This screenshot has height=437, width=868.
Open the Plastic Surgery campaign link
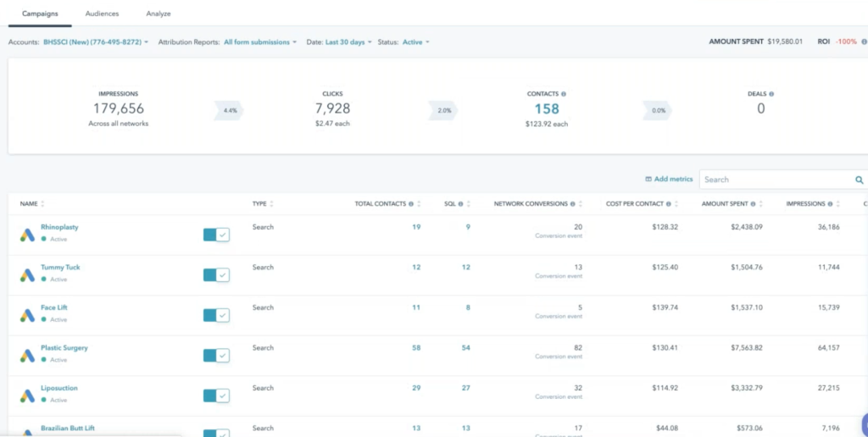(x=64, y=348)
